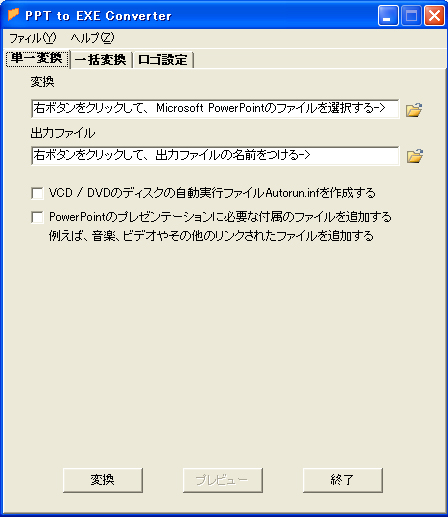Viewport: 448px width, 517px height.
Task: Click the 終了 button to exit
Action: point(343,480)
